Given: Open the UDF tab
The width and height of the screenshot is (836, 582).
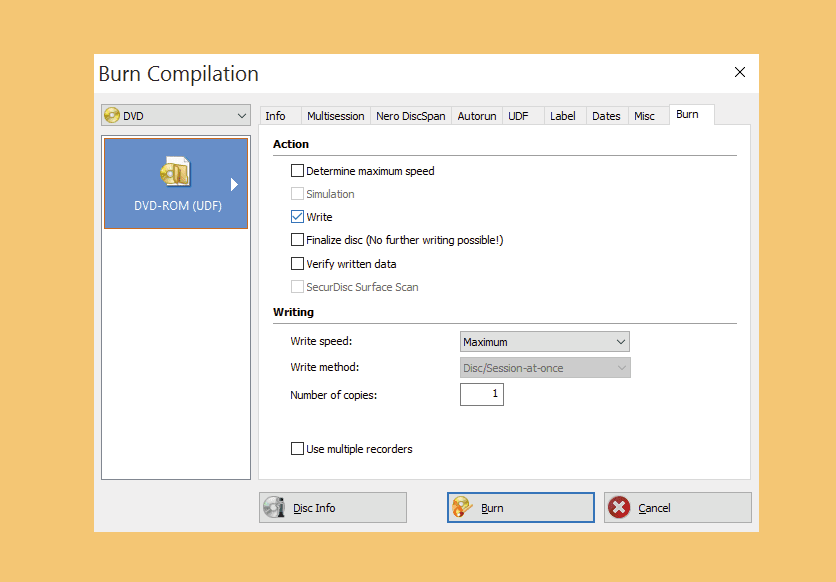Looking at the screenshot, I should click(x=522, y=116).
